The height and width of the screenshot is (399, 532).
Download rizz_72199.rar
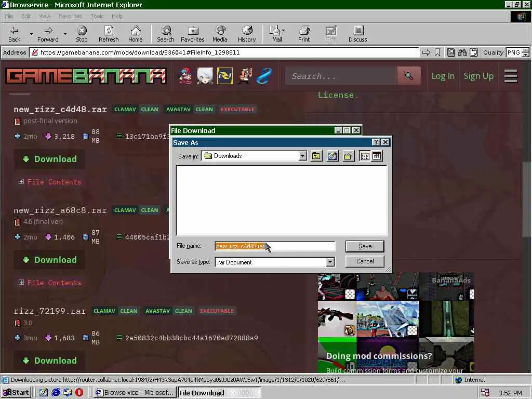point(49,361)
